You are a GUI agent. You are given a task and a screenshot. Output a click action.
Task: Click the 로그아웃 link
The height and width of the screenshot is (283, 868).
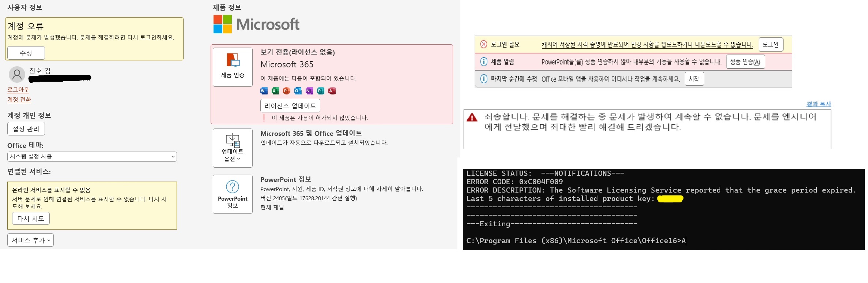pyautogui.click(x=18, y=90)
